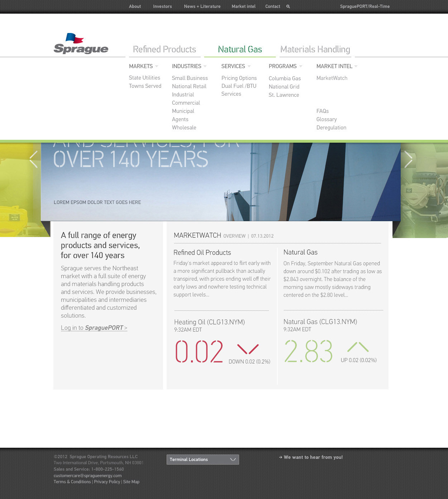
Task: Open the About menu item
Action: click(135, 6)
